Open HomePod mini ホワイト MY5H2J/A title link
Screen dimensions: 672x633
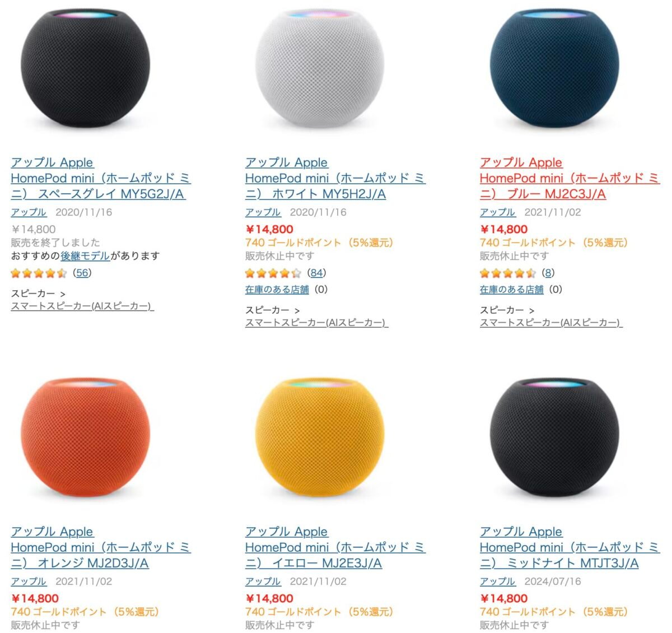pos(335,178)
